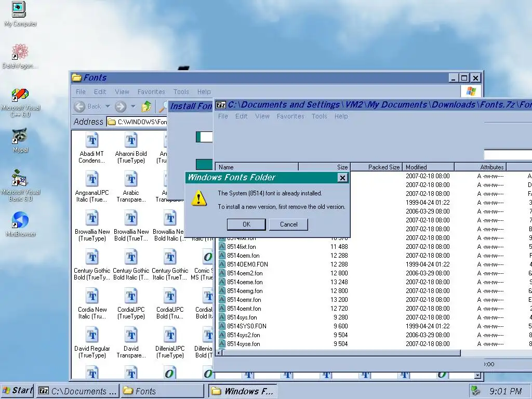The height and width of the screenshot is (399, 532).
Task: Select David Transparent font icon
Action: [x=131, y=342]
